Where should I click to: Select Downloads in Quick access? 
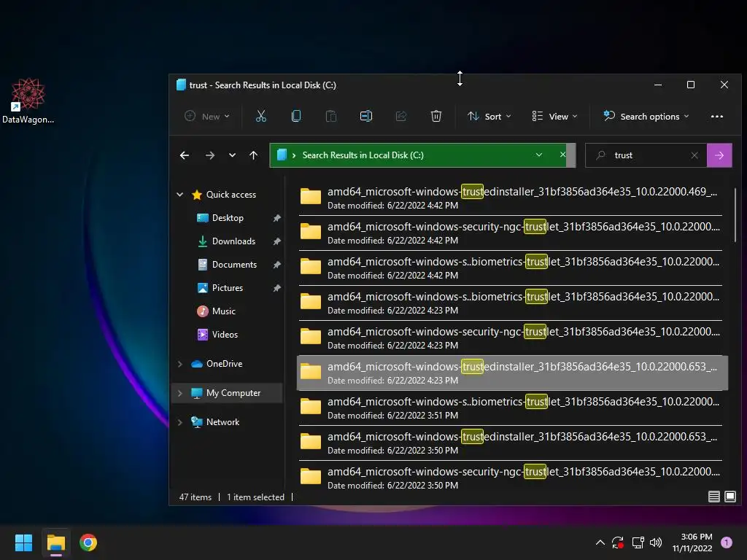pos(233,241)
